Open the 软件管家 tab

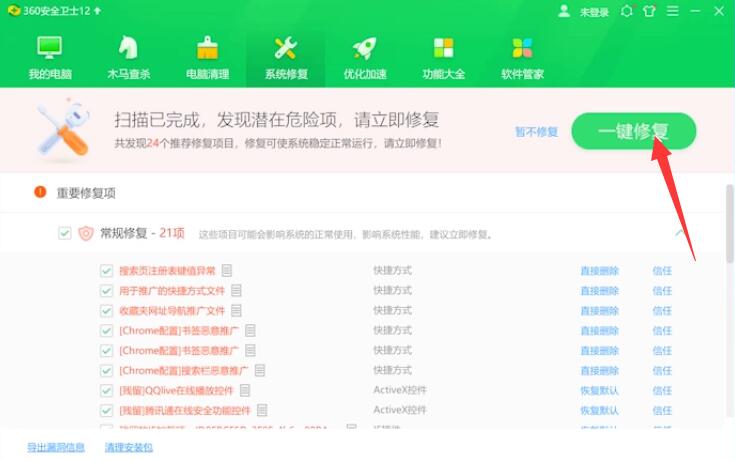tap(522, 57)
